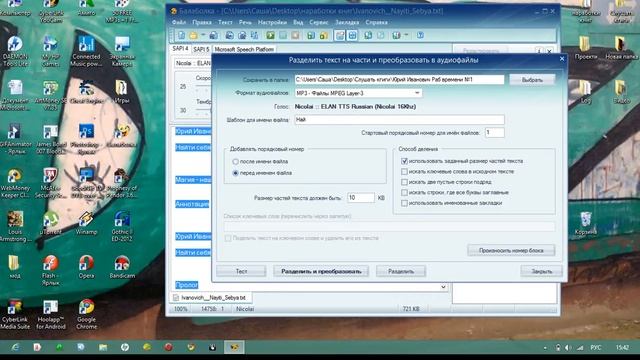
Task: Click the file name template field
Action: click(399, 120)
